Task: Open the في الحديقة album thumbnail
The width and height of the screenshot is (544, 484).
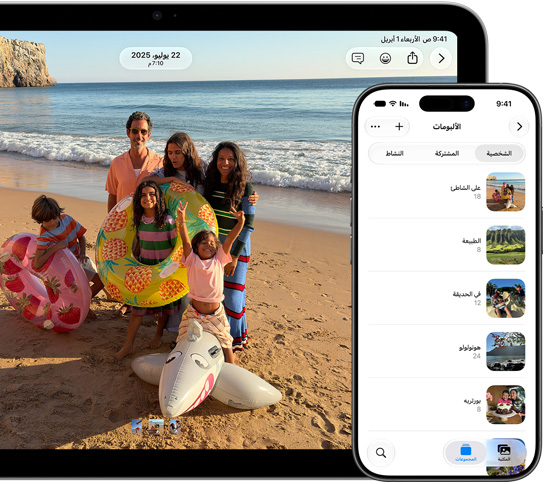Action: click(505, 298)
